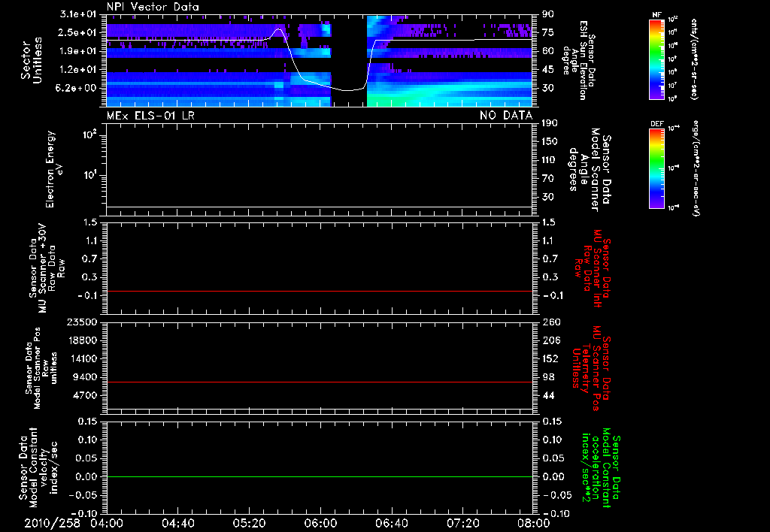
Task: Click the '206' telemetry tick label
Action: (551, 340)
